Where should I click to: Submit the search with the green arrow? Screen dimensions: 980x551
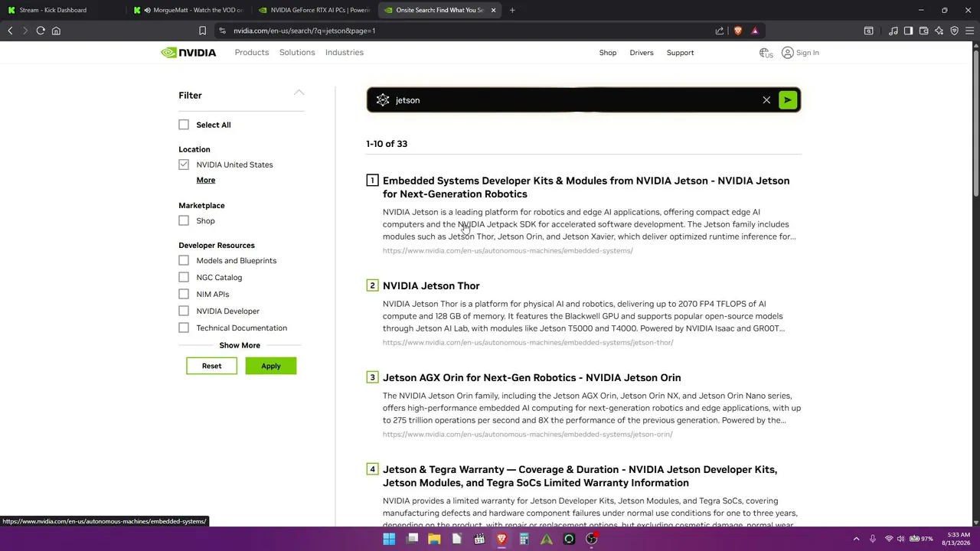pyautogui.click(x=788, y=100)
